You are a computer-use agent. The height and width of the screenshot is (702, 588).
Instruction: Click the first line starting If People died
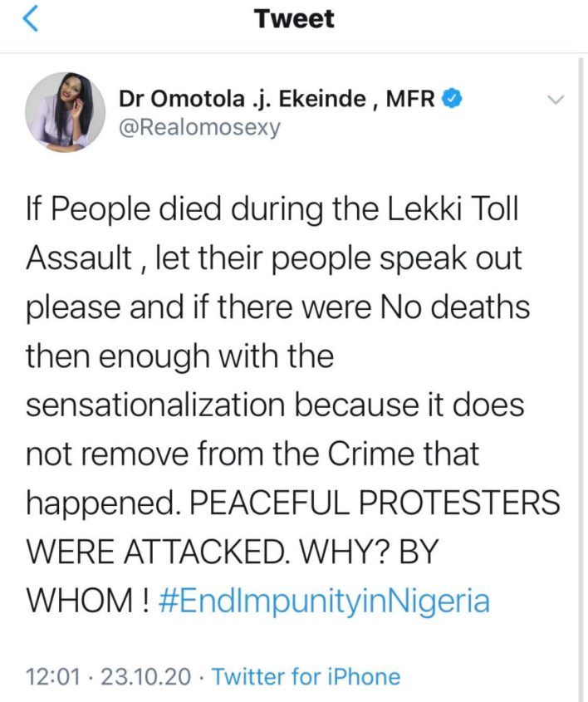coord(274,211)
